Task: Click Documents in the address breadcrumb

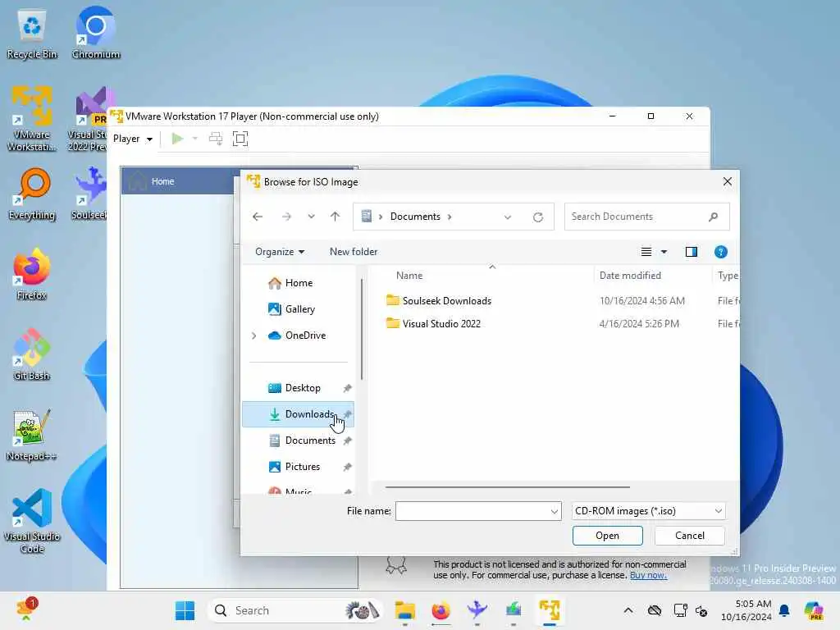Action: (415, 217)
